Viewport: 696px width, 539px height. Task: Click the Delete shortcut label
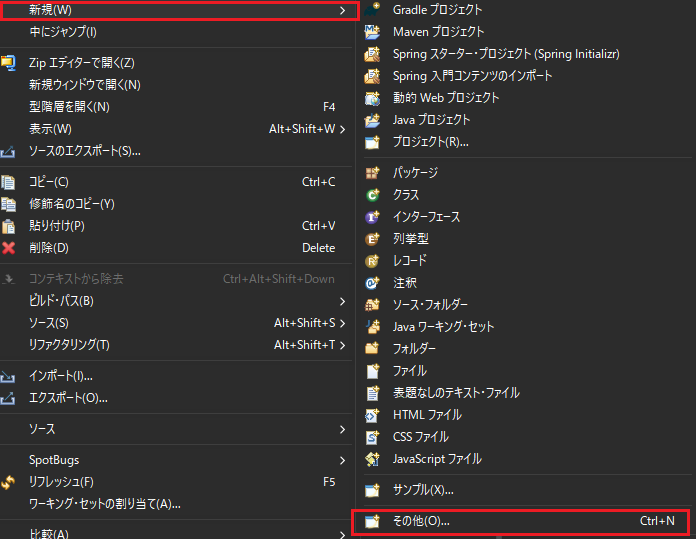[x=319, y=248]
